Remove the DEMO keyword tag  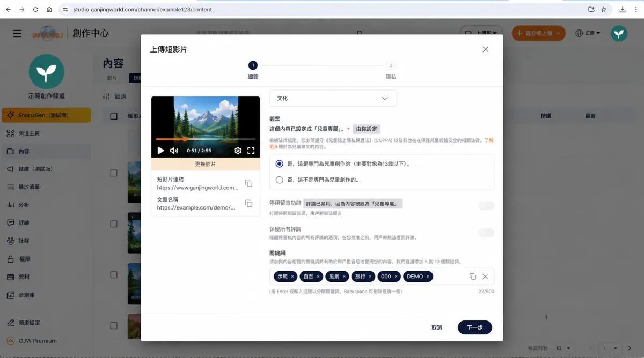tap(428, 277)
